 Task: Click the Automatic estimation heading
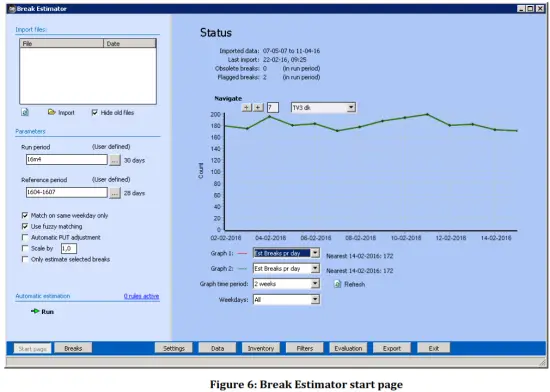(42, 296)
